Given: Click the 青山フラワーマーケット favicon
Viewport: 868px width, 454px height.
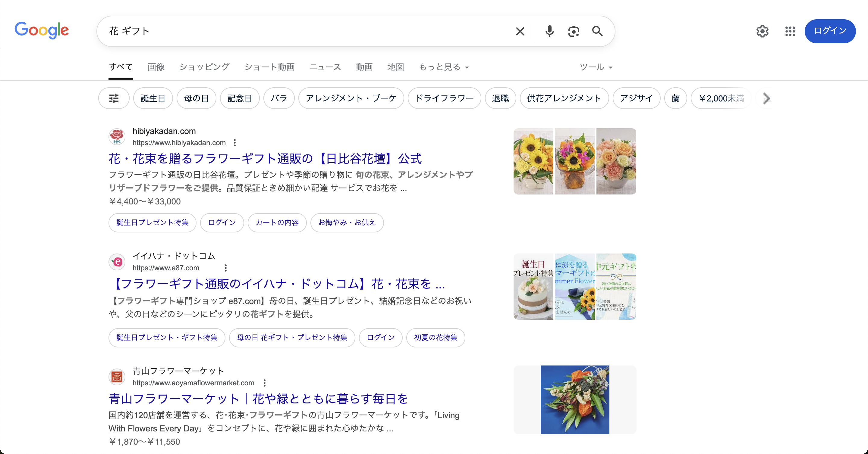Looking at the screenshot, I should point(117,377).
